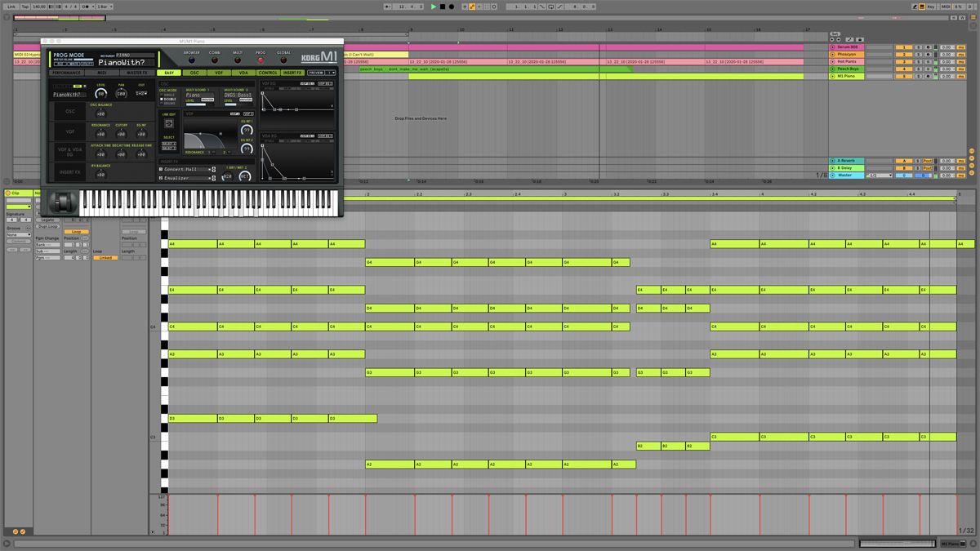Click the pitch/mod joystick on M1
The image size is (980, 551).
click(62, 202)
